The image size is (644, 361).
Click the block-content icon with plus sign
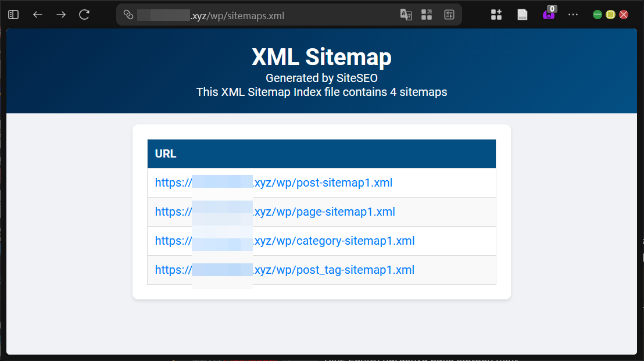pyautogui.click(x=496, y=15)
